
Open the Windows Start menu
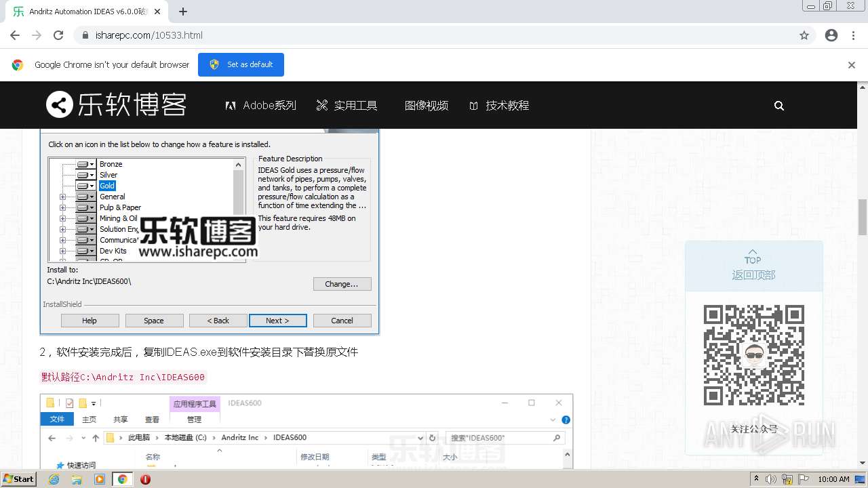[x=19, y=479]
